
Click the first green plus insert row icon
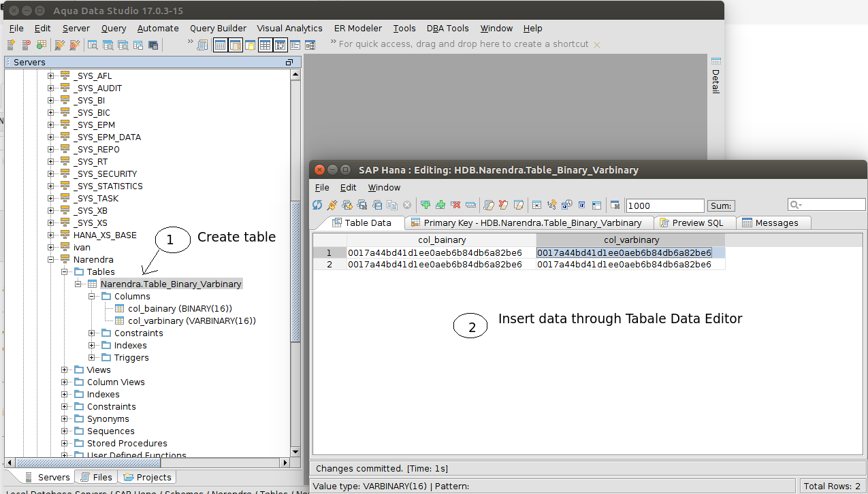click(x=425, y=205)
